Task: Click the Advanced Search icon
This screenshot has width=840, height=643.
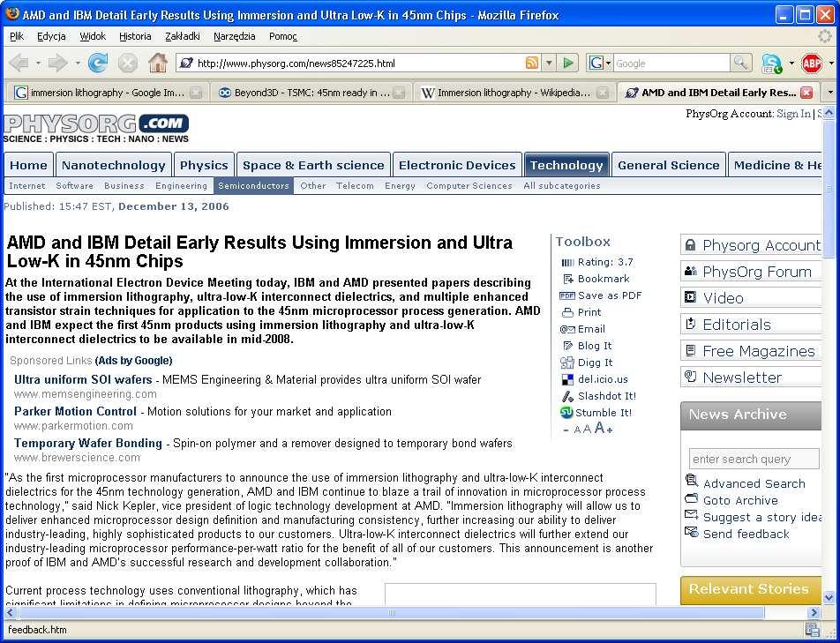Action: (x=692, y=480)
